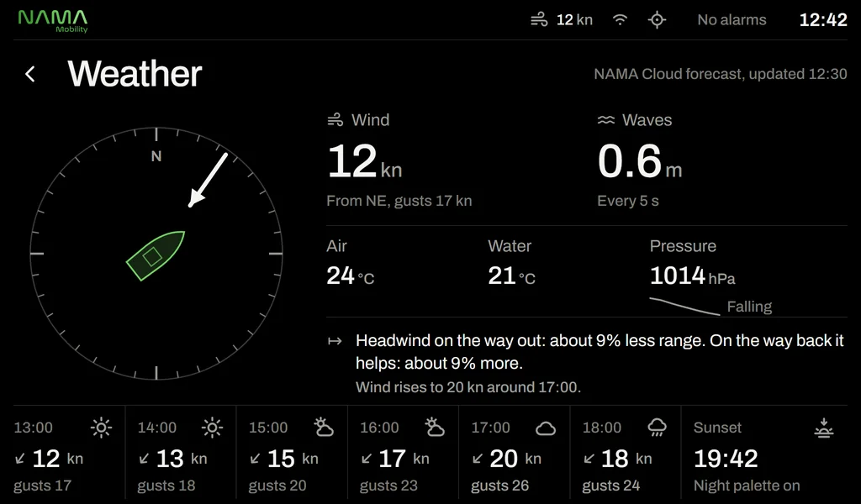Image resolution: width=861 pixels, height=504 pixels.
Task: Click the green boat icon in compass
Action: (x=156, y=255)
